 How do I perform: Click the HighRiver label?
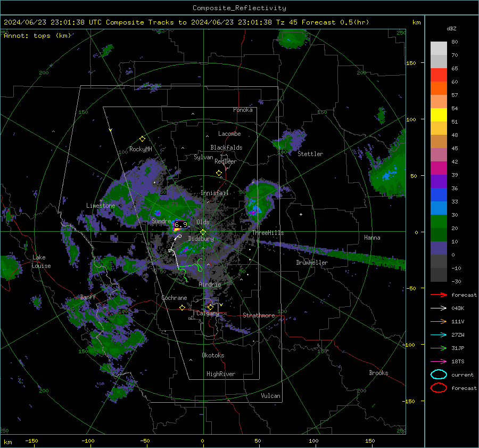click(x=221, y=374)
